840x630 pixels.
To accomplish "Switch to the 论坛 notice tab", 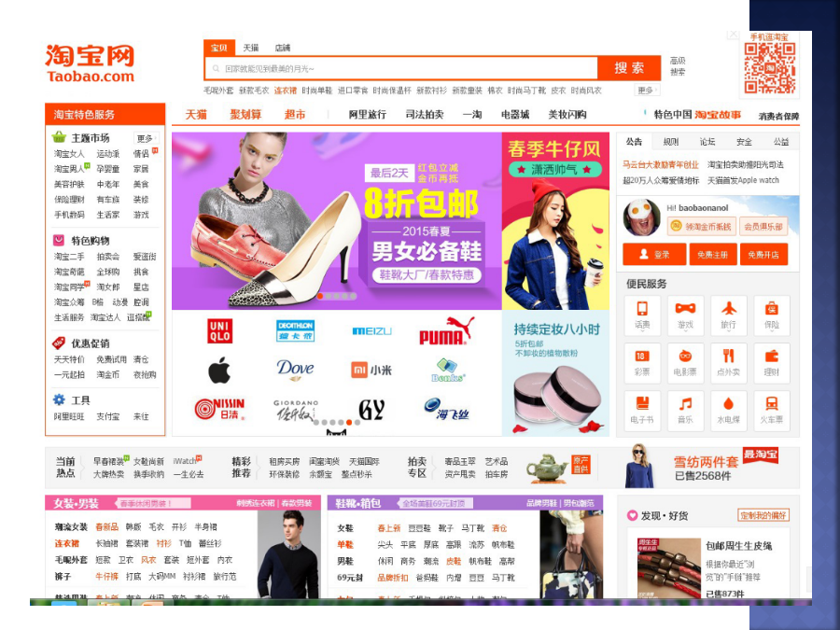I will pyautogui.click(x=707, y=142).
